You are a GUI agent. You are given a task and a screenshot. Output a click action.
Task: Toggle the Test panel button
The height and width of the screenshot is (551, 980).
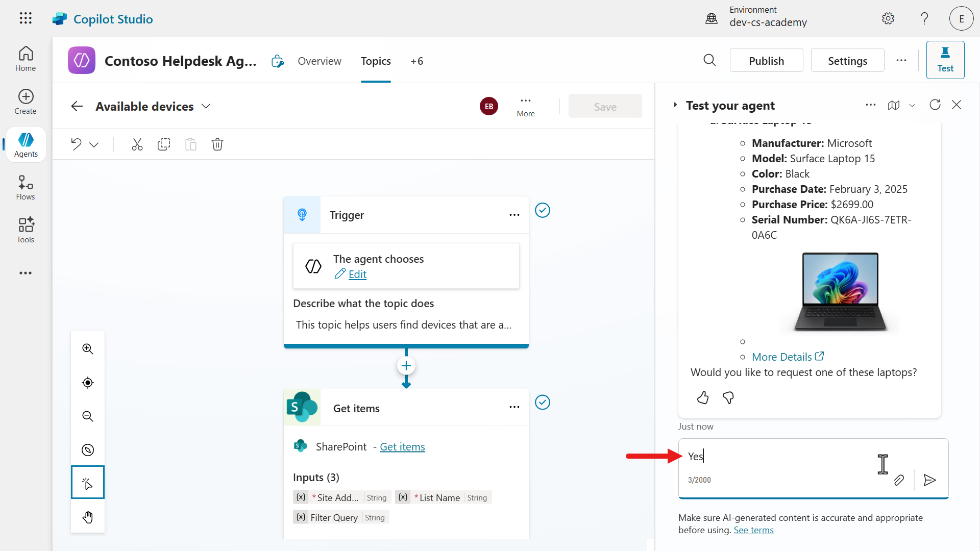[x=945, y=60]
